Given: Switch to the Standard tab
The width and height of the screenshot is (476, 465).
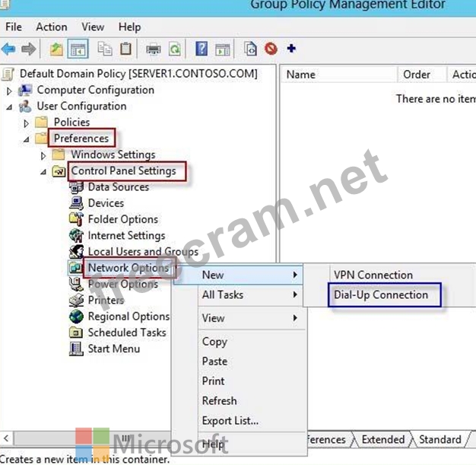Looking at the screenshot, I should 440,439.
